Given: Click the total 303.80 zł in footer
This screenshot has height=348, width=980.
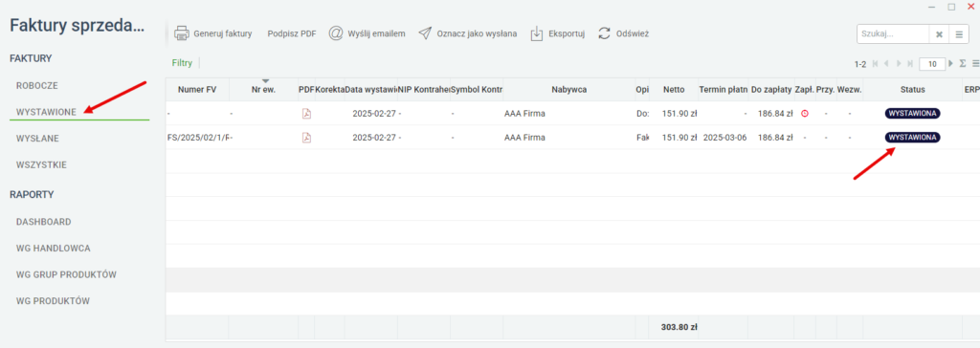Looking at the screenshot, I should coord(679,327).
